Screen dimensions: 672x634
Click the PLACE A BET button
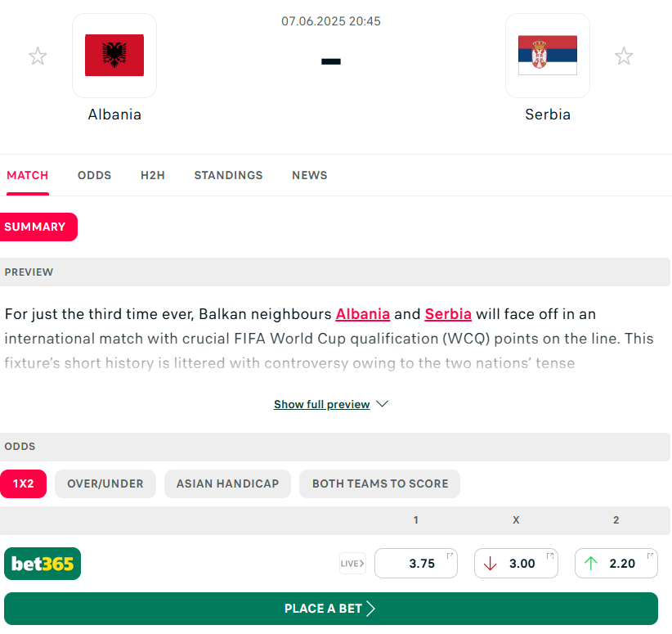(331, 609)
